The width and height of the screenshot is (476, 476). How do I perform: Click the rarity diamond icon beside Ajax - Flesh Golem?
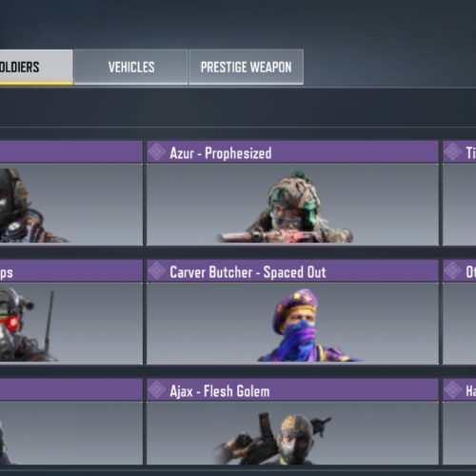click(x=157, y=389)
